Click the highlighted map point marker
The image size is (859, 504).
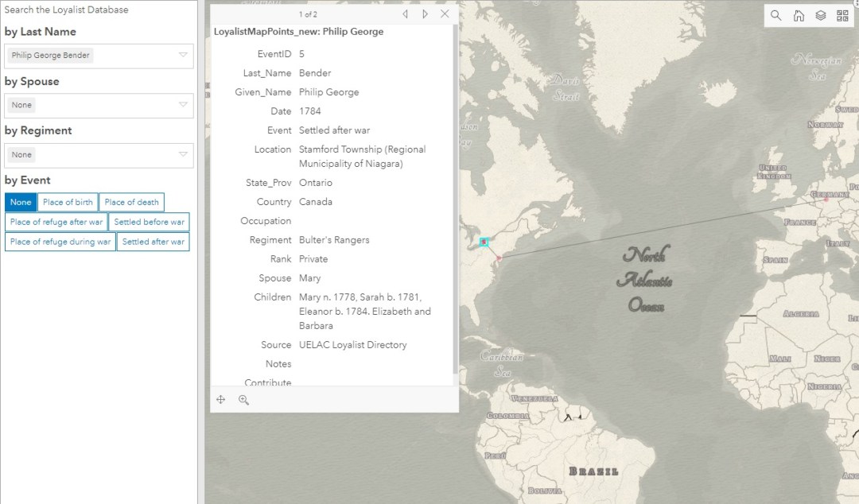[484, 242]
